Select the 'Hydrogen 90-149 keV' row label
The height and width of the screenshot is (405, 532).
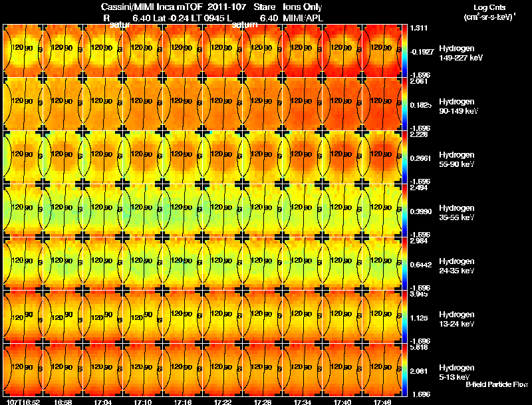[x=458, y=106]
